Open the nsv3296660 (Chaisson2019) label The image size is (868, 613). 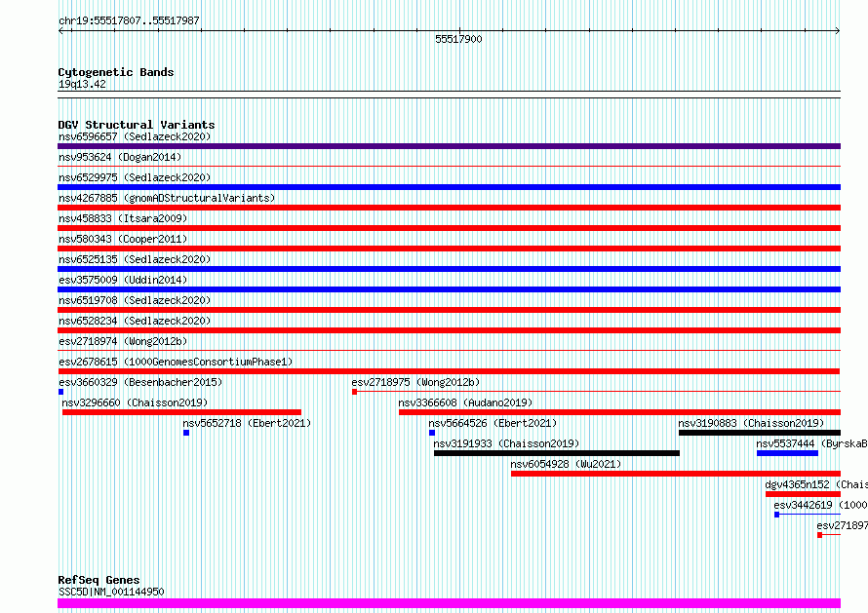(x=135, y=402)
